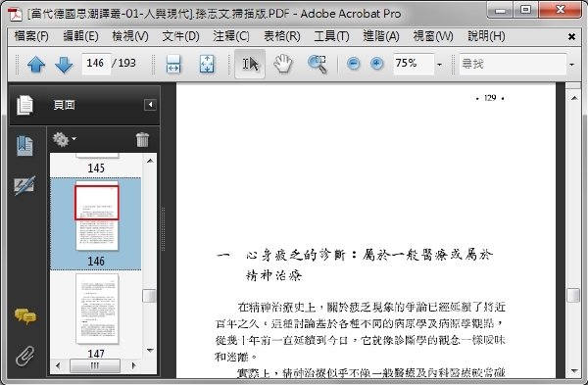Viewport: 588px width, 385px height.
Task: Click the zoom percentage field showing 75%
Action: pos(414,64)
